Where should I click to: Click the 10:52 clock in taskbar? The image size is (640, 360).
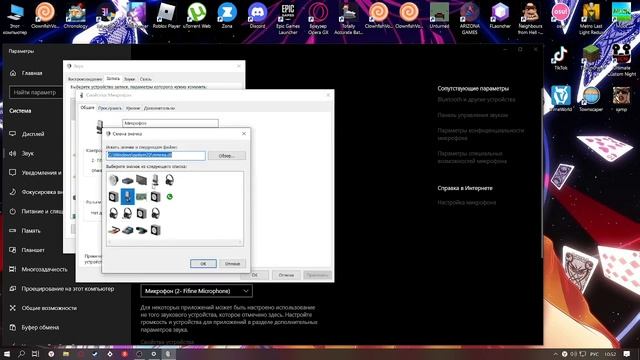[610, 354]
